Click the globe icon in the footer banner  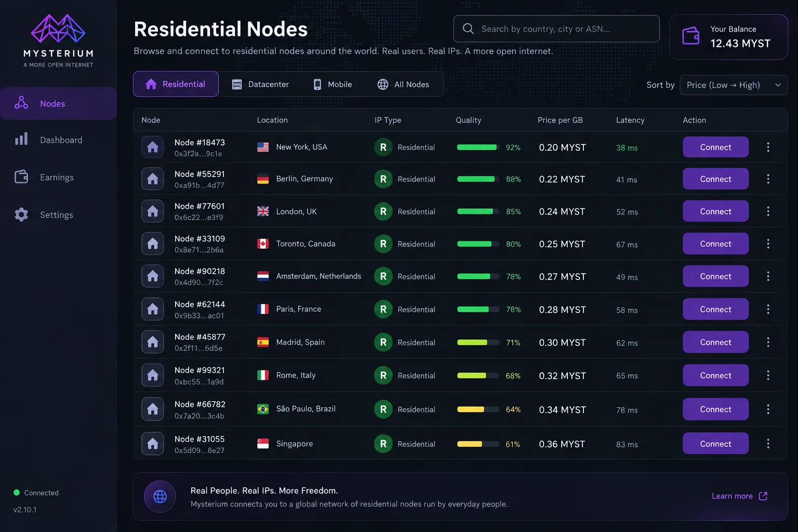point(160,497)
